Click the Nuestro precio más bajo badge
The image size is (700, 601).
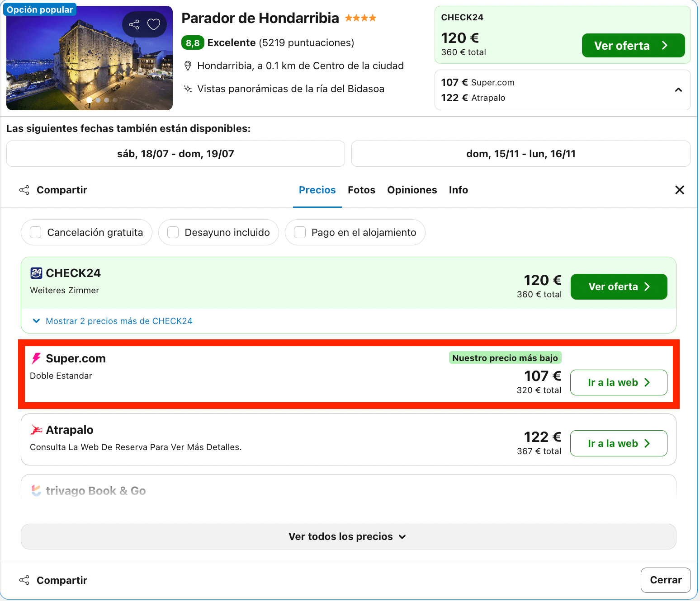click(505, 358)
